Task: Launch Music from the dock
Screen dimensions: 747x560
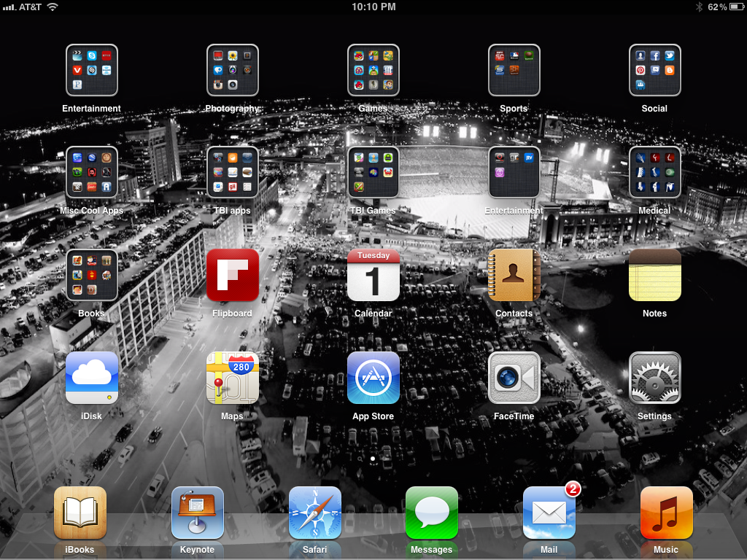Action: coord(666,513)
